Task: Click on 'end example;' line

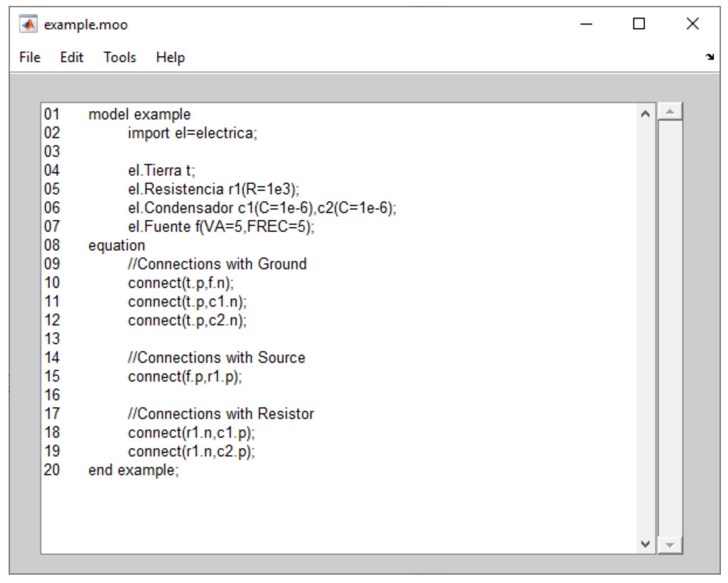Action: pyautogui.click(x=133, y=470)
